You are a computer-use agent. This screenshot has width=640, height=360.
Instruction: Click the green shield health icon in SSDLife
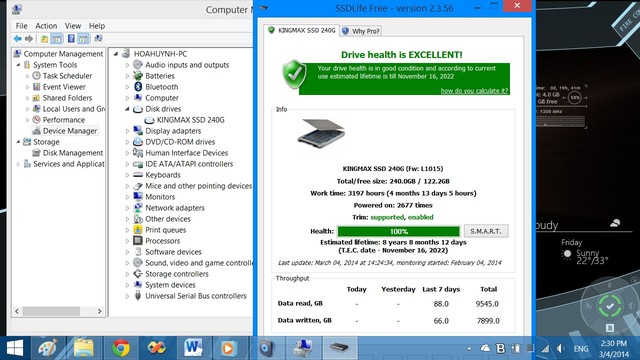coord(294,74)
